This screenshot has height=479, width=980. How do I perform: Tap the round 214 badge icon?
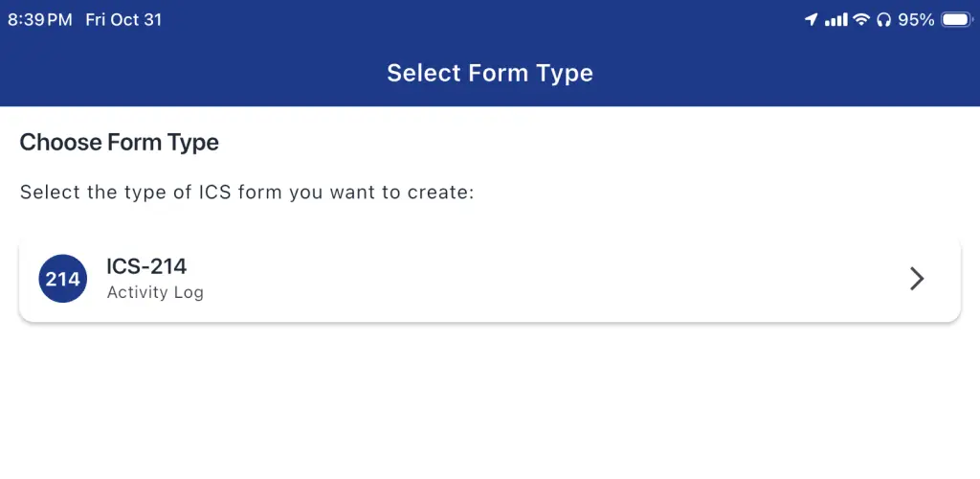point(62,278)
